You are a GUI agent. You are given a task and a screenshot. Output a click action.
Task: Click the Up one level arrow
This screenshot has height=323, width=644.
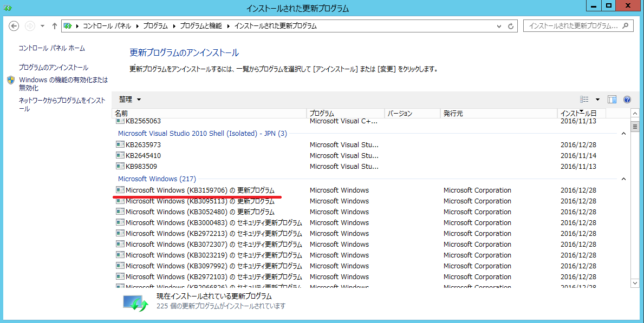click(x=54, y=26)
